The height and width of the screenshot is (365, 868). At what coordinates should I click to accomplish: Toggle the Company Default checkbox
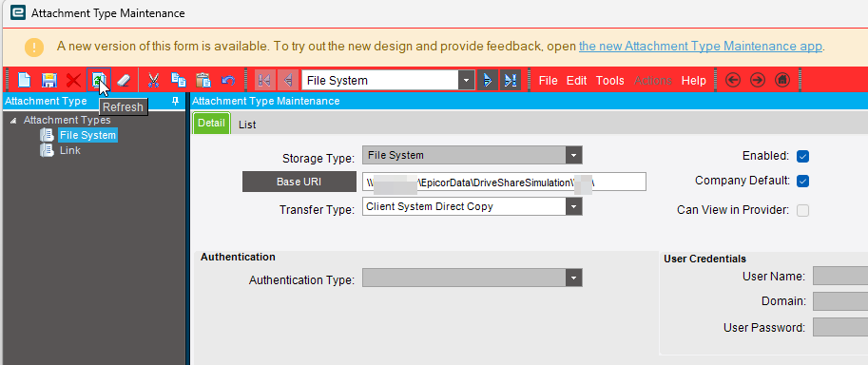(x=802, y=181)
